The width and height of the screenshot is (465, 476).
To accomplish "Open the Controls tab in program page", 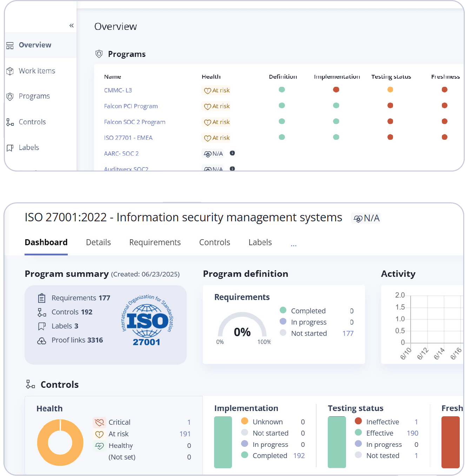I will tap(214, 242).
